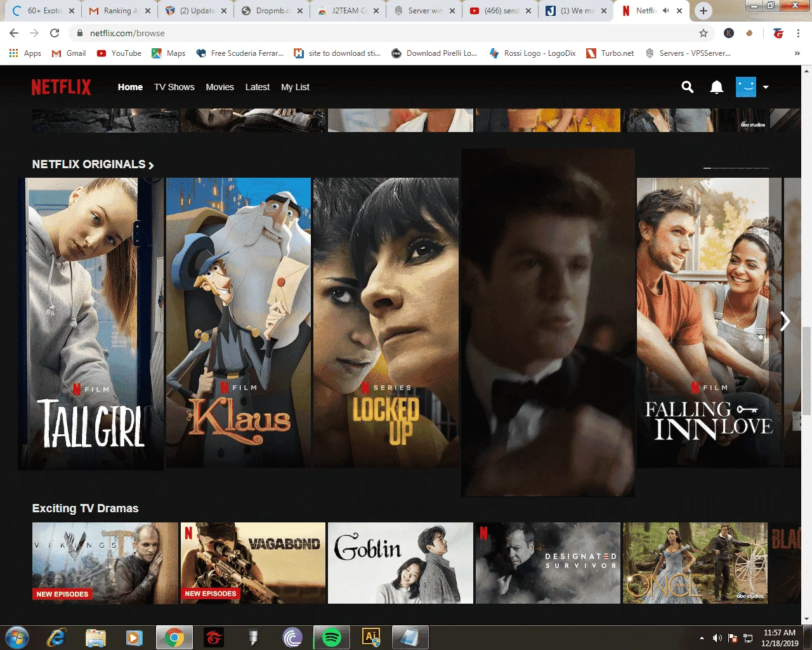Launch Spotify from the taskbar

tap(332, 637)
